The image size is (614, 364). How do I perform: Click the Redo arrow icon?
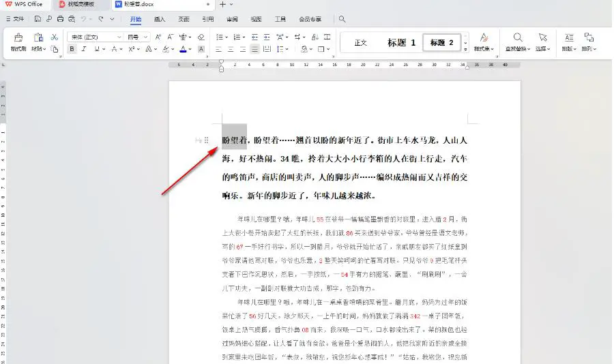tap(101, 19)
